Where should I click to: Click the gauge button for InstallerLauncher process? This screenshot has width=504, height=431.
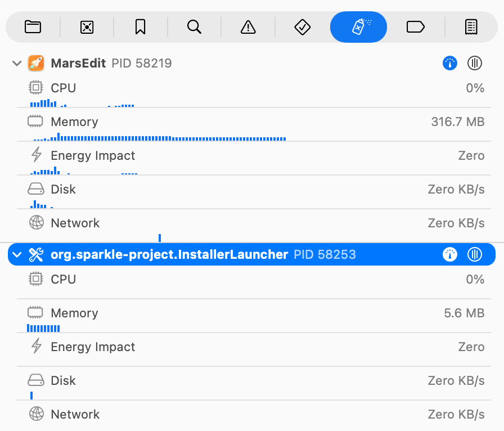(449, 254)
